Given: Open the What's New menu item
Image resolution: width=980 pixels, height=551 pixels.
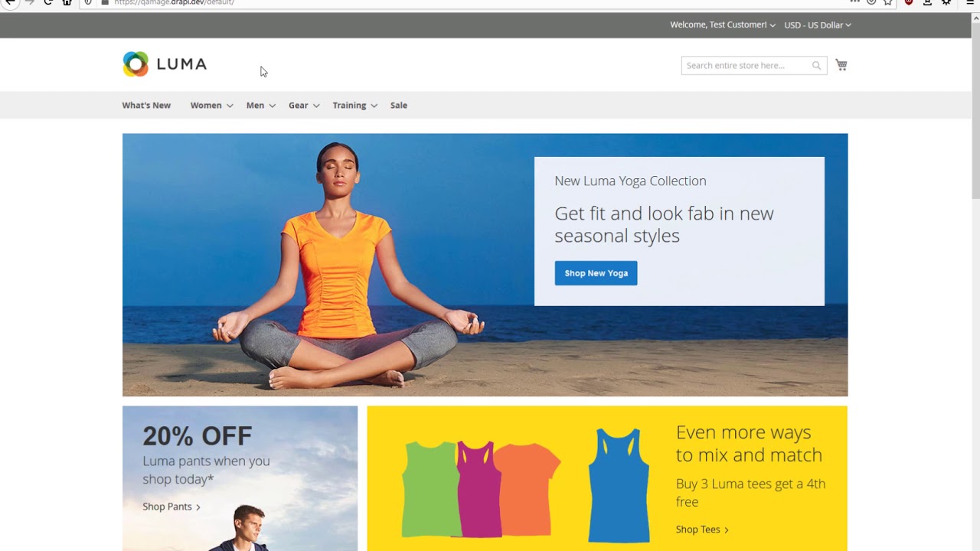Looking at the screenshot, I should tap(146, 106).
